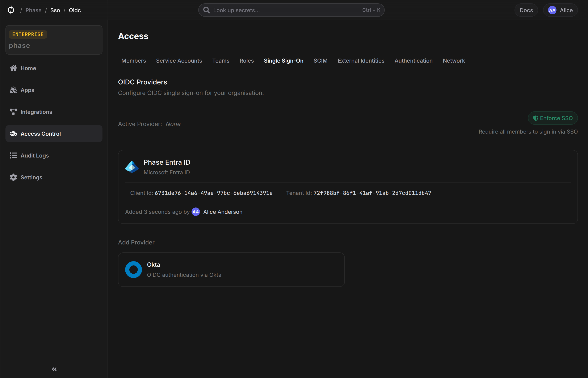This screenshot has width=588, height=378.
Task: Click the Alice Anderson avatar in provider card
Action: pyautogui.click(x=196, y=212)
